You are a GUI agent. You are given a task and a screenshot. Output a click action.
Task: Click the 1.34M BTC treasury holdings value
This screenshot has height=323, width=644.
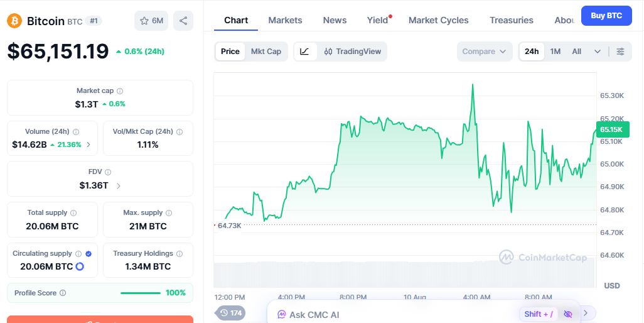click(x=148, y=266)
